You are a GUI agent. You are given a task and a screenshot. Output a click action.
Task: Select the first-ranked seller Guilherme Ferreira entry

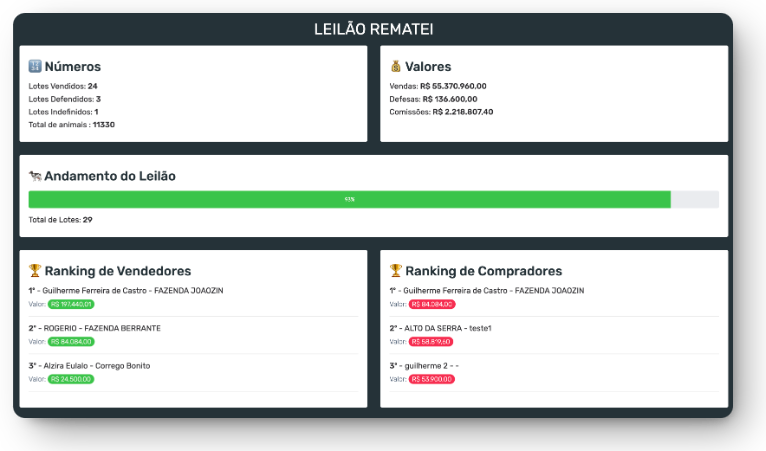[126, 290]
